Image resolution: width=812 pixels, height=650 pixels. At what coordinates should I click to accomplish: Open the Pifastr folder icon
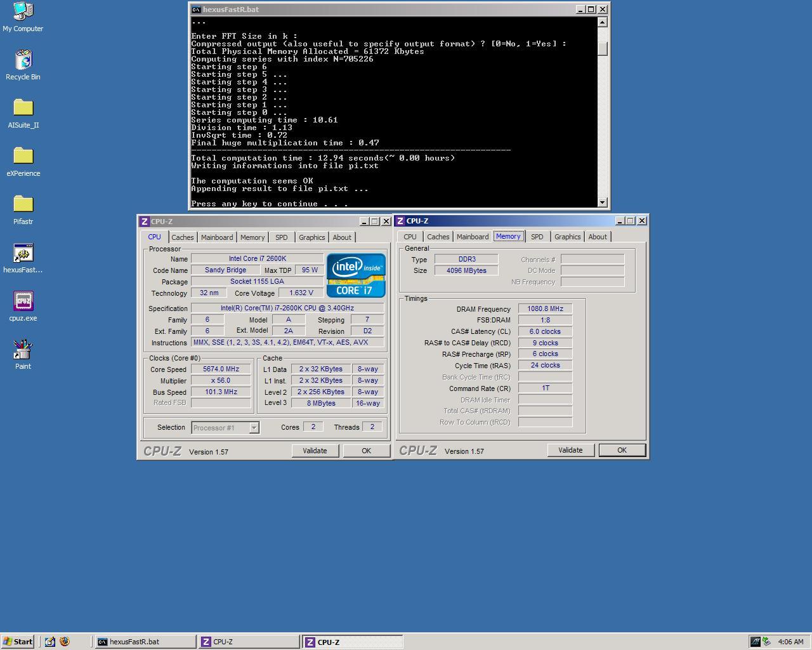(23, 205)
